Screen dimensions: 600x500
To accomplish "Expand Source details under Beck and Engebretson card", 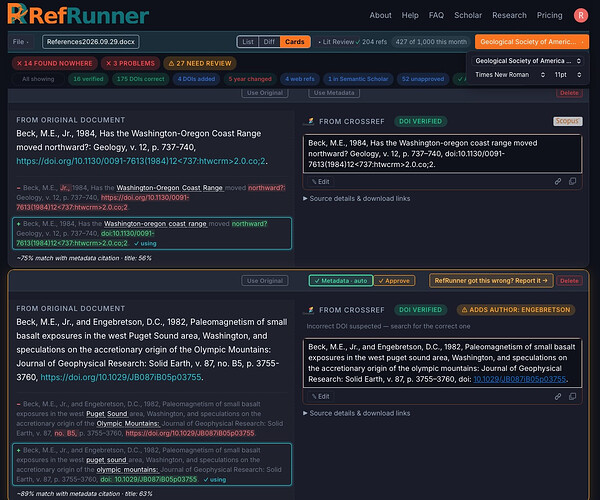I will [x=357, y=413].
